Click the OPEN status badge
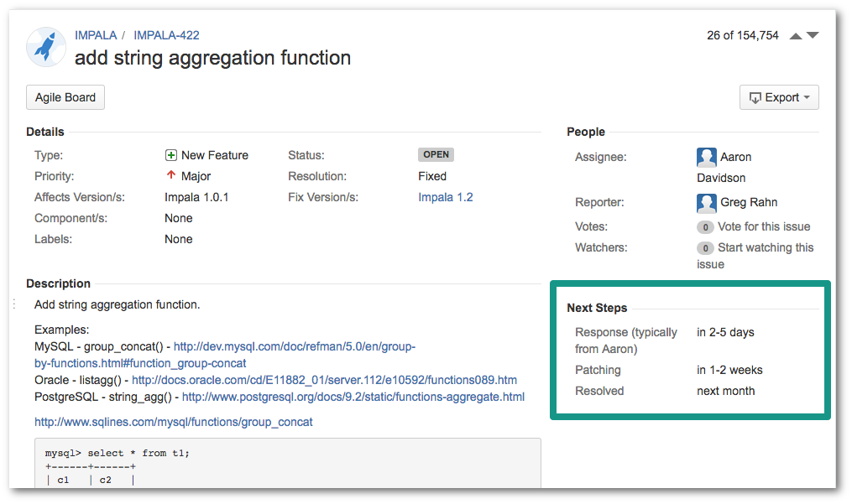 (436, 155)
